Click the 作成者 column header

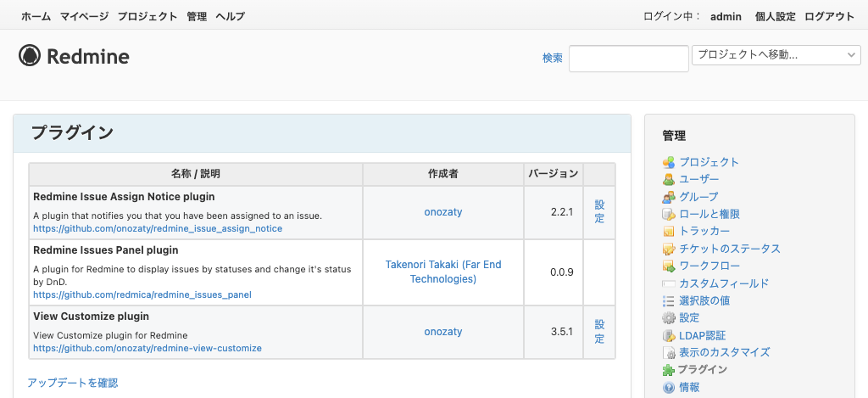tap(442, 174)
